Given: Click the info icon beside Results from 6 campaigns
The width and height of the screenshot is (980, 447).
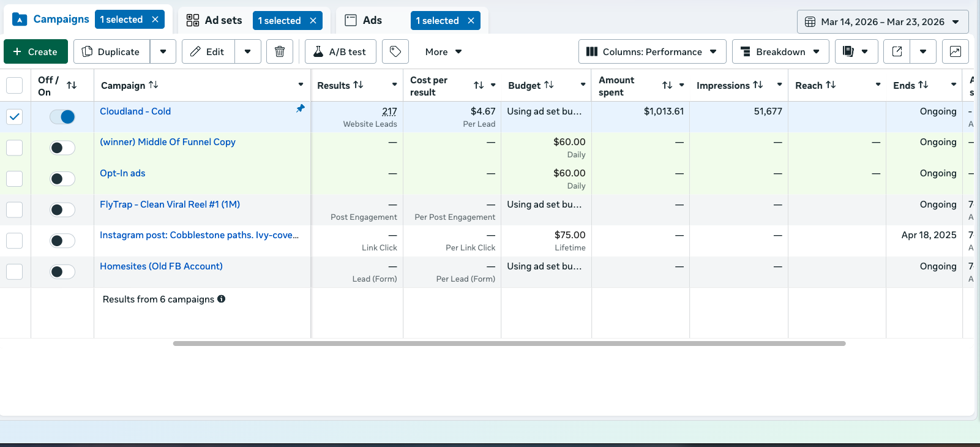Looking at the screenshot, I should pos(222,299).
